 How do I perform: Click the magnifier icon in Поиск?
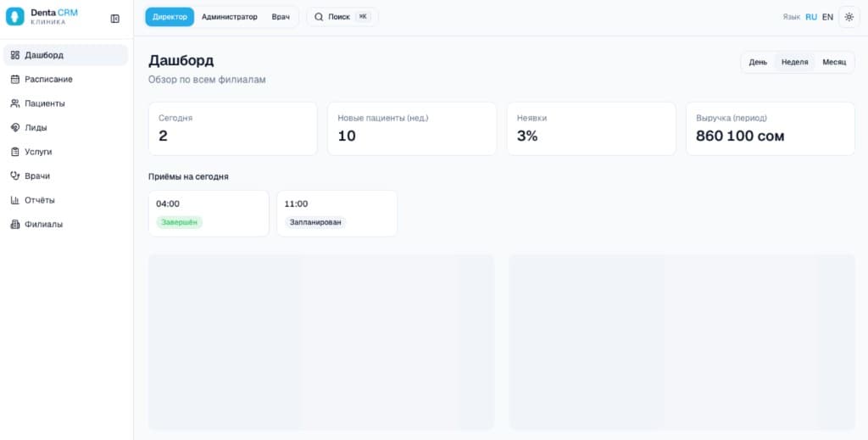[x=319, y=17]
